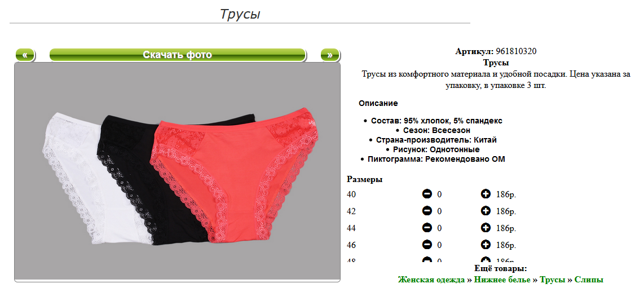Decrease quantity for size 42

pyautogui.click(x=427, y=211)
